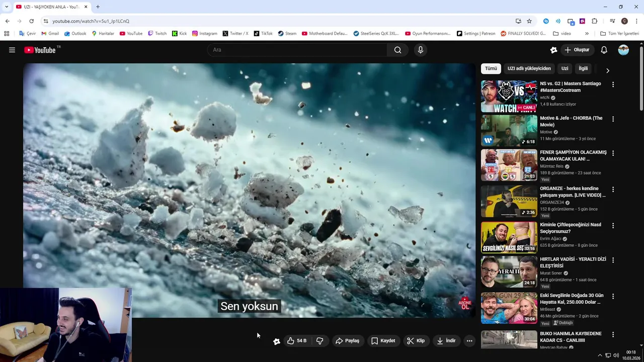Start voice search with the microphone icon
The image size is (644, 362).
[x=421, y=50]
